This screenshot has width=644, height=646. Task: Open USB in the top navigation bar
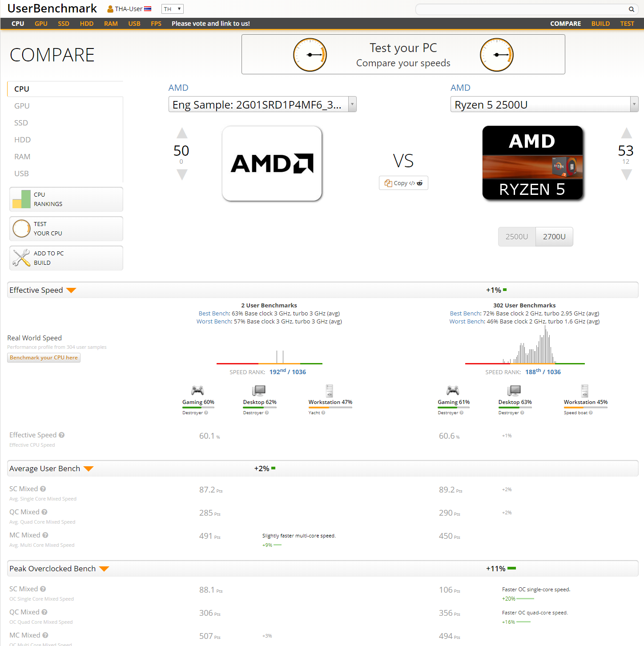pos(134,24)
